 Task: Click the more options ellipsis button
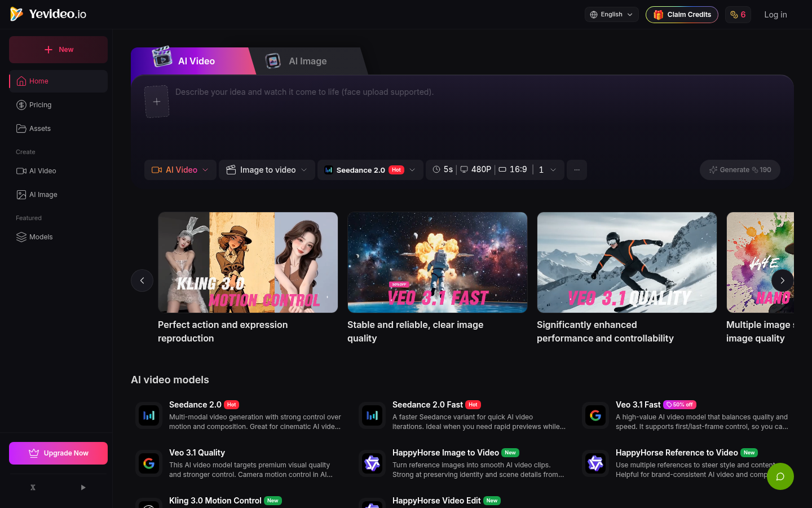(577, 170)
